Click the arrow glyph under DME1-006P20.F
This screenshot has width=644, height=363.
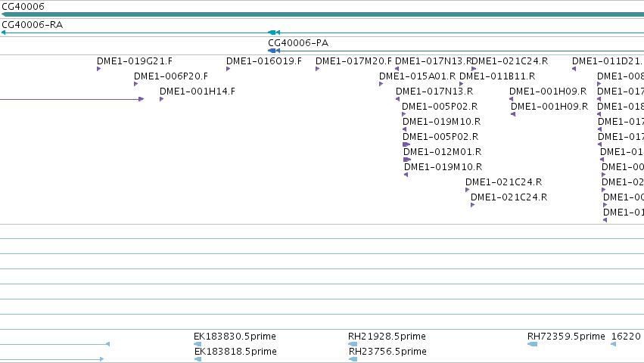[135, 84]
